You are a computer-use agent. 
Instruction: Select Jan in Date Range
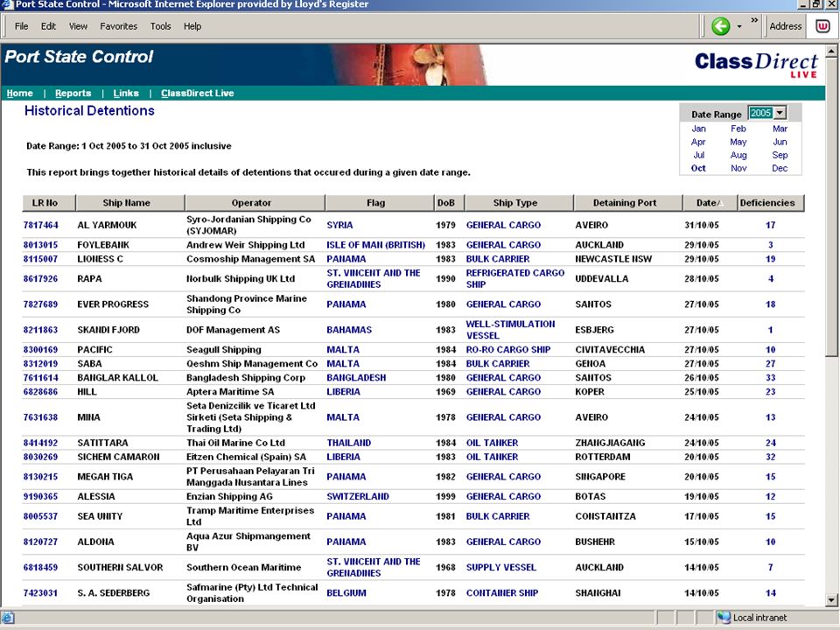[x=698, y=129]
